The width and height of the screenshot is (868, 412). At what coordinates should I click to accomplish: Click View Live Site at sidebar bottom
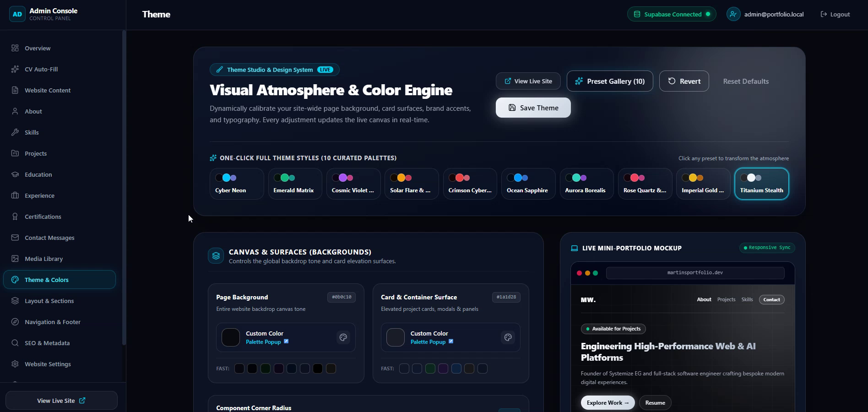[61, 401]
